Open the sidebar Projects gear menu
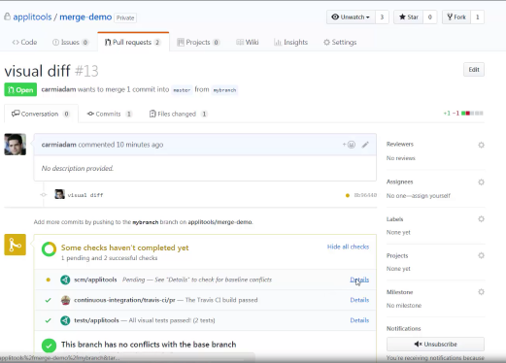The image size is (506, 363). [481, 255]
